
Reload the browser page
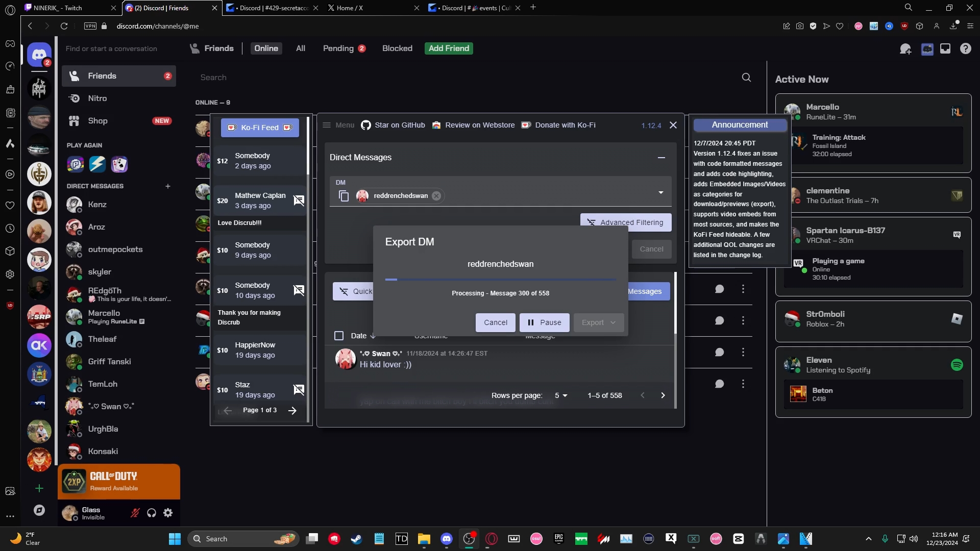click(64, 26)
